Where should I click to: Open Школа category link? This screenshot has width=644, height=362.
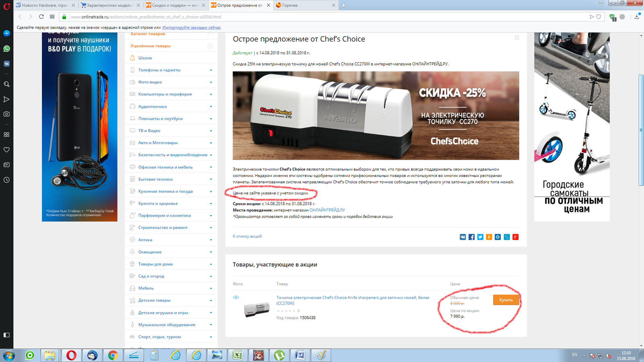(x=145, y=58)
